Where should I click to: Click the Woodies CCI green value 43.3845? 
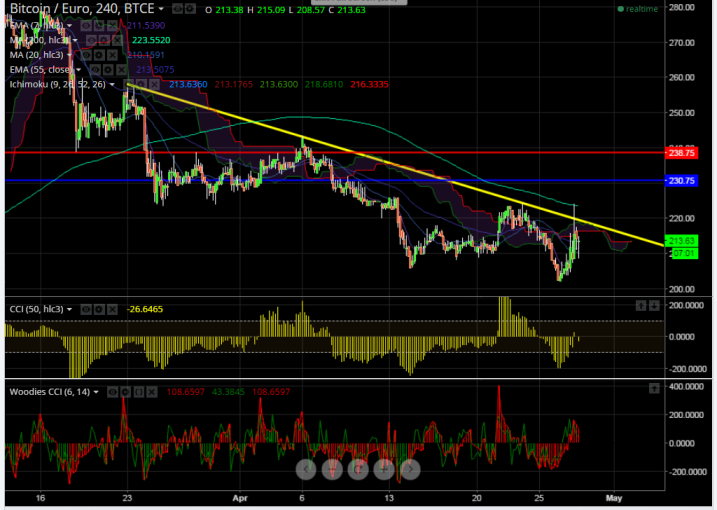point(228,392)
